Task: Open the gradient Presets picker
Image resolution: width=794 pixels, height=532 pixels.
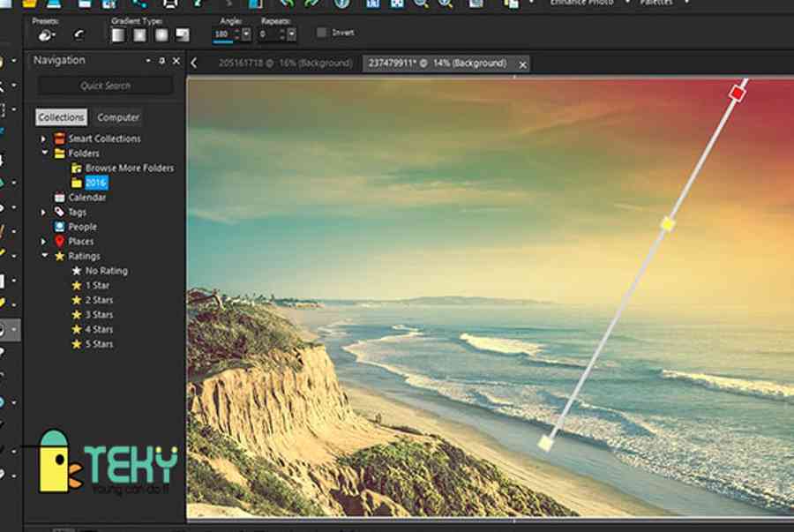Action: click(47, 35)
